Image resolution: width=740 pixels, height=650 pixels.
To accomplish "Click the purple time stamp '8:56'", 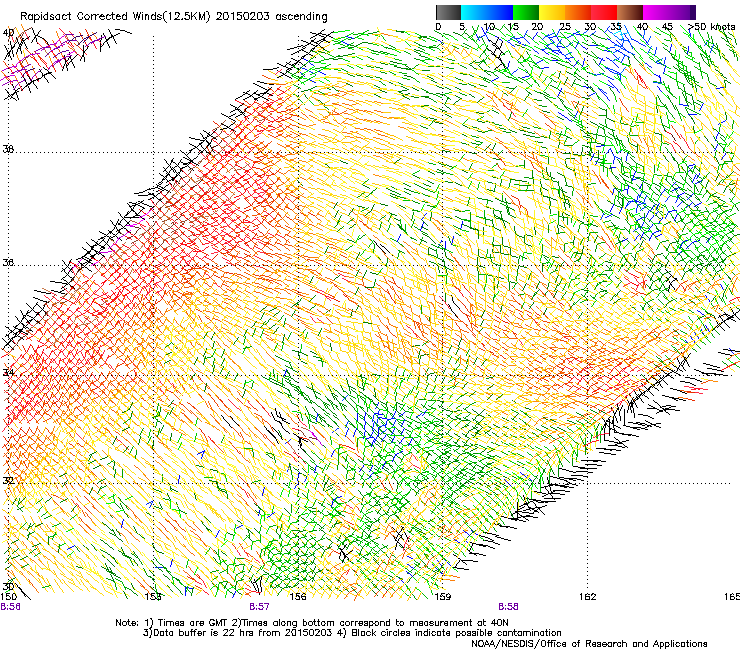I will tap(10, 607).
